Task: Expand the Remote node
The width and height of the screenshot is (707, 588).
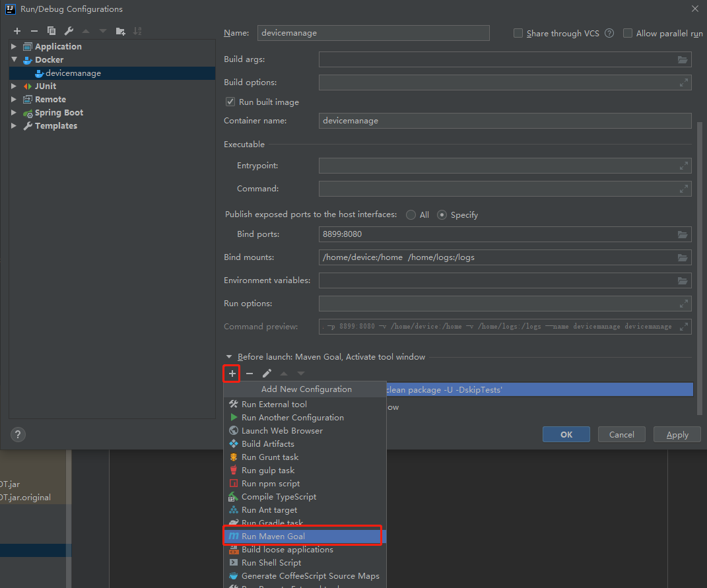Action: click(x=13, y=99)
